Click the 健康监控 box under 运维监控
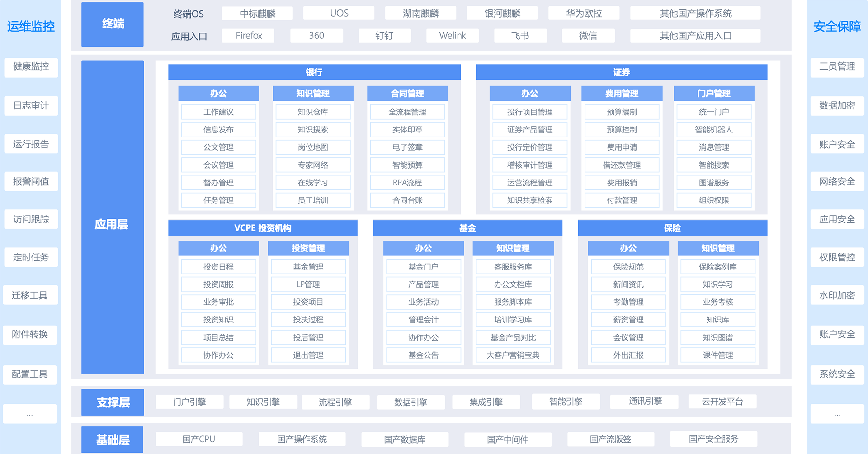868x454 pixels. point(31,67)
